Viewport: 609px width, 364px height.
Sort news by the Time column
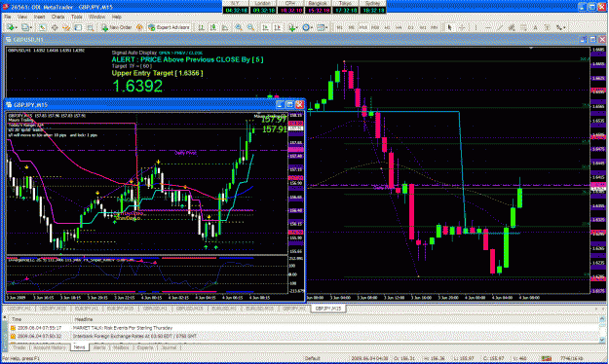(x=40, y=319)
